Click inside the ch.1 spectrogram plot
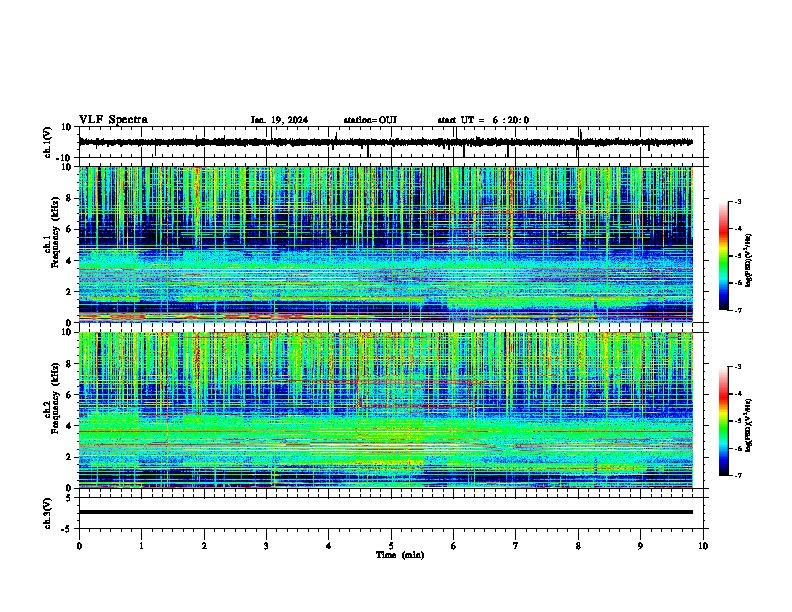 click(386, 244)
